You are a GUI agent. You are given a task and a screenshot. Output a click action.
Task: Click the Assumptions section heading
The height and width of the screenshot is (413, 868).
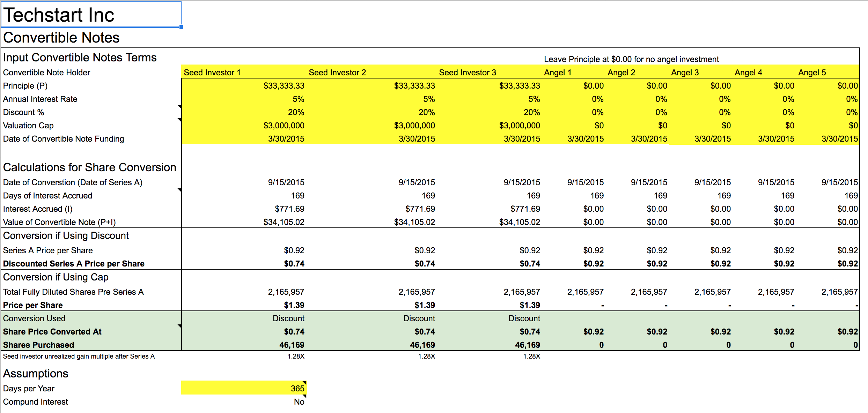click(x=36, y=374)
